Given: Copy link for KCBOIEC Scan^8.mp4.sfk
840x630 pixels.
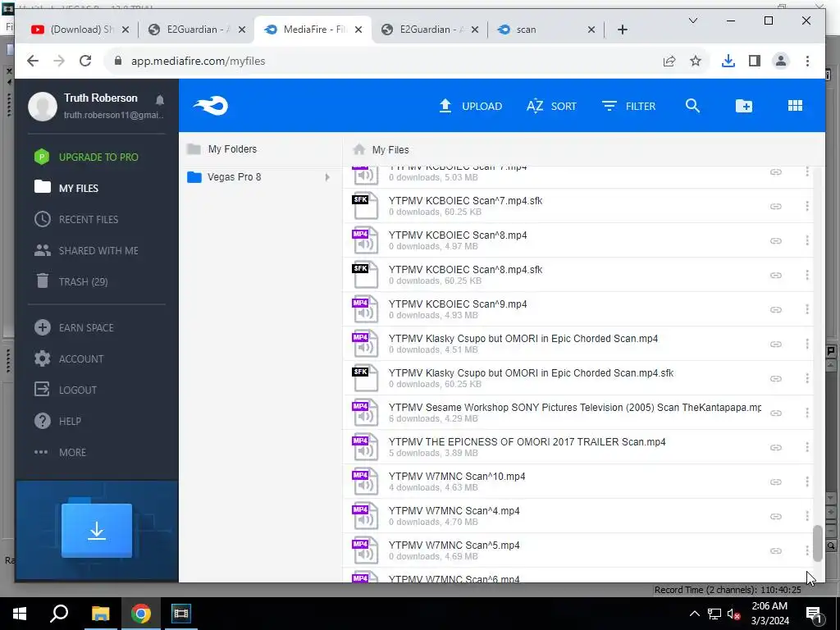Looking at the screenshot, I should click(775, 276).
